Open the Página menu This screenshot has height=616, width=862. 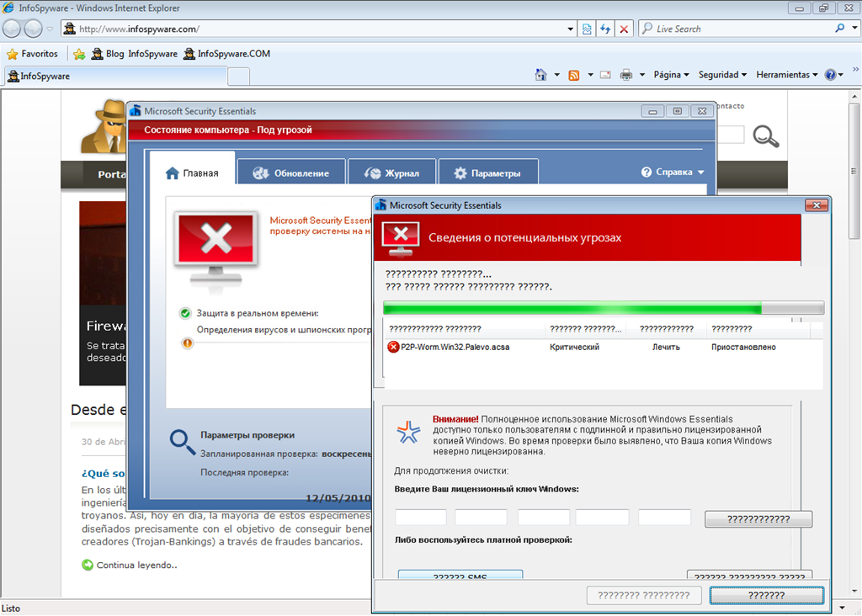(671, 75)
